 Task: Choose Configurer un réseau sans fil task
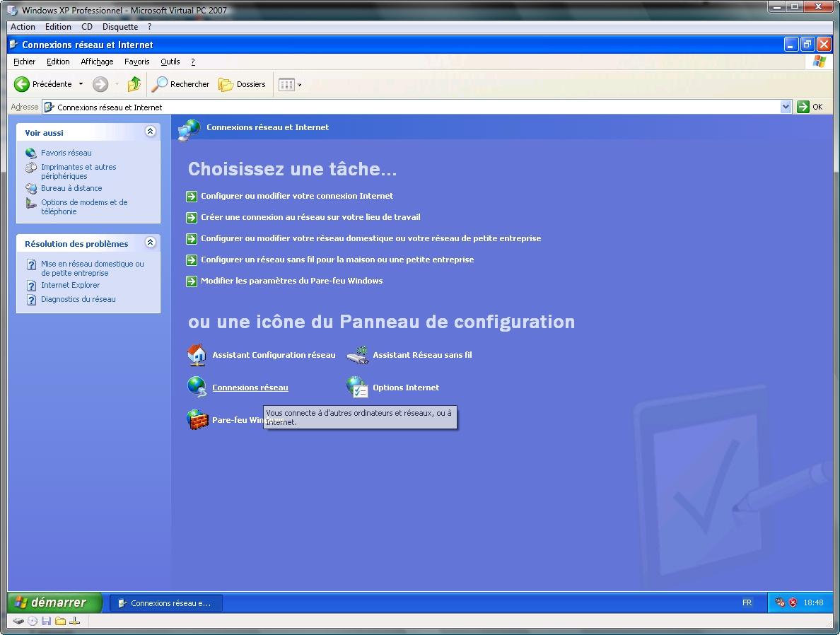337,260
